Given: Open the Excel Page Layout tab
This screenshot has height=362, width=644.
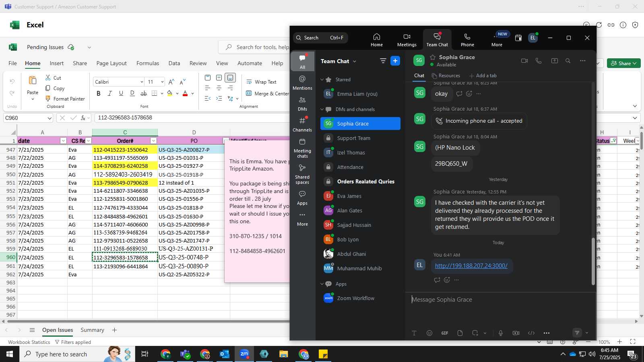Looking at the screenshot, I should click(111, 63).
